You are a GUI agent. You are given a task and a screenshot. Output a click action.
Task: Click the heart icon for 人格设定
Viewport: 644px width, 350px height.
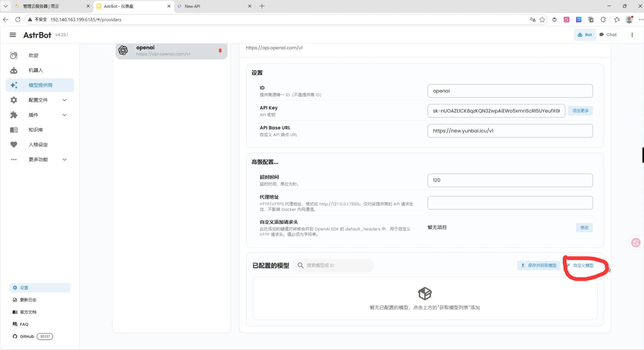(14, 145)
